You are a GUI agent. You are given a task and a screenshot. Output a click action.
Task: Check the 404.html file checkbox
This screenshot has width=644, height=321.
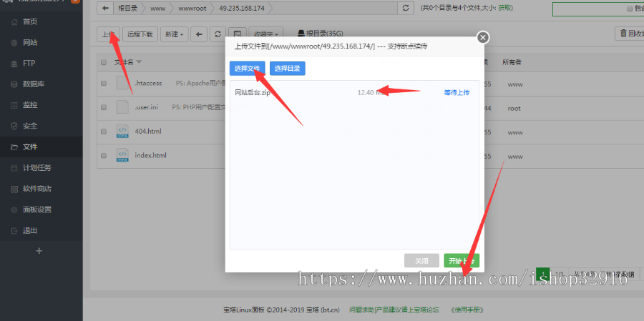104,132
